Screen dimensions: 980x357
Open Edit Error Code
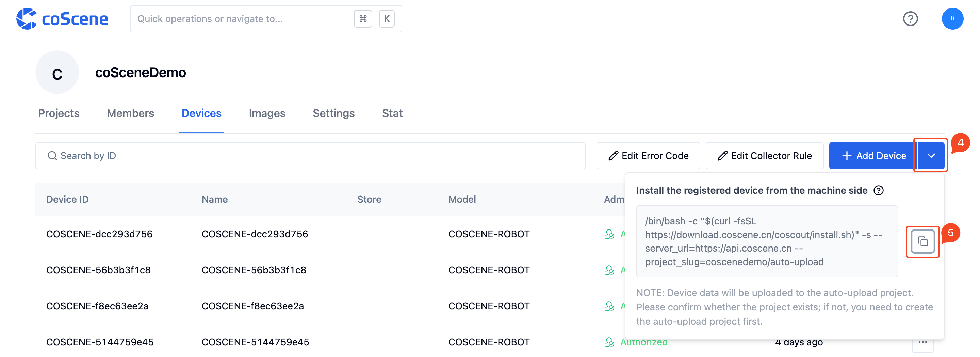click(648, 156)
